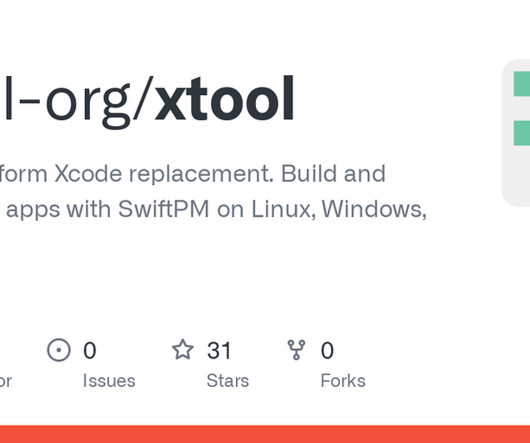The image size is (530, 443).
Task: Click the orange-red language bar at bottom
Action: point(265,434)
